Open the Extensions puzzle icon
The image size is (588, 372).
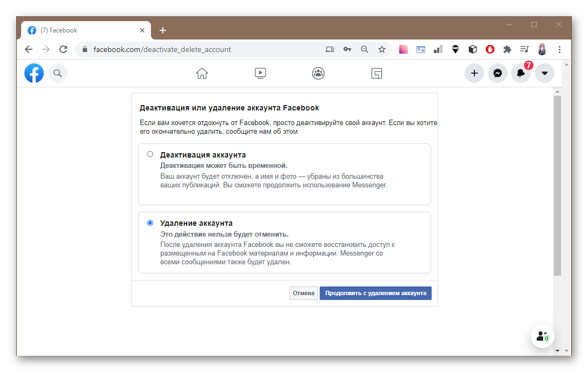click(507, 49)
